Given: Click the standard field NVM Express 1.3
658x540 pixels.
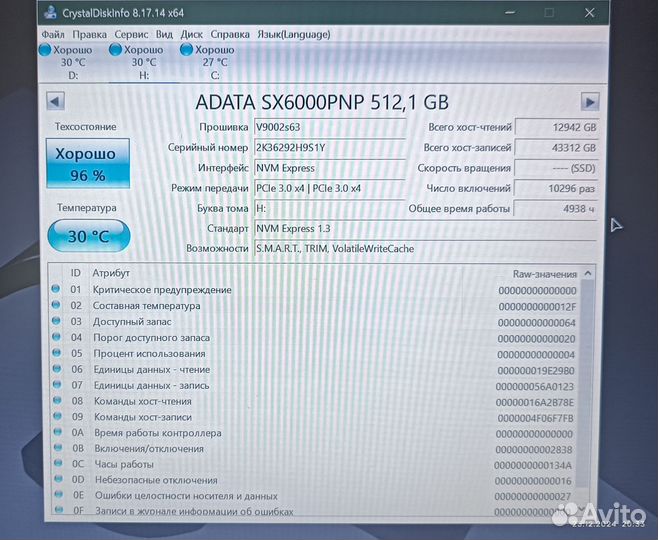Looking at the screenshot, I should [x=426, y=229].
